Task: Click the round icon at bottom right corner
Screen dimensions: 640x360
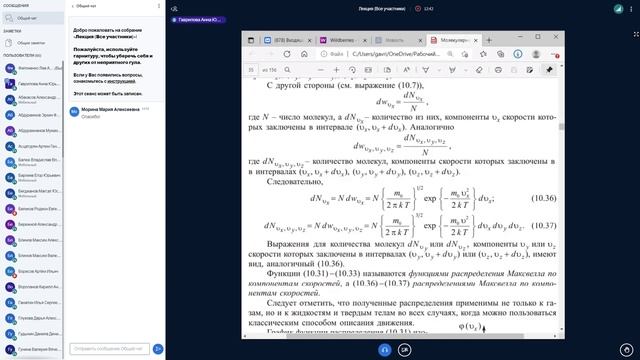Action: [627, 350]
